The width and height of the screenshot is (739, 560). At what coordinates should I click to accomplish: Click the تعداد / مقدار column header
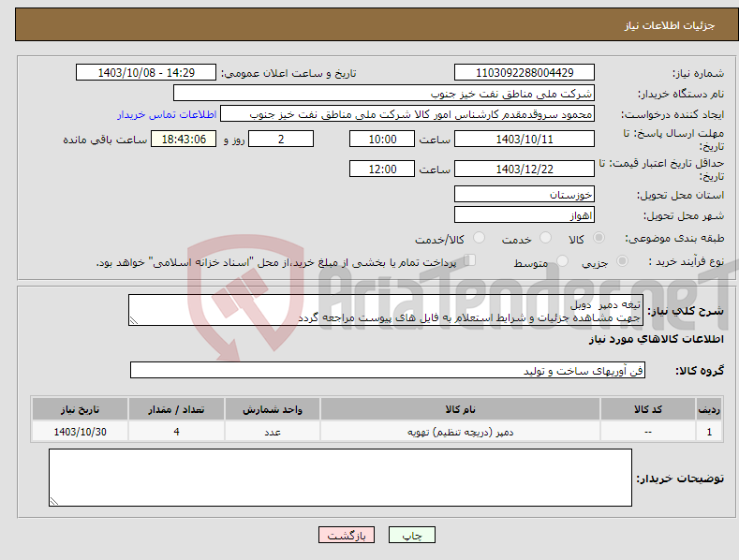(176, 409)
